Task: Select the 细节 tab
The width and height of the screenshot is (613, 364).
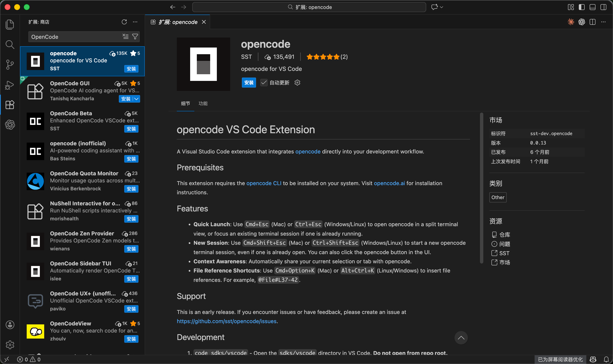Action: 185,104
